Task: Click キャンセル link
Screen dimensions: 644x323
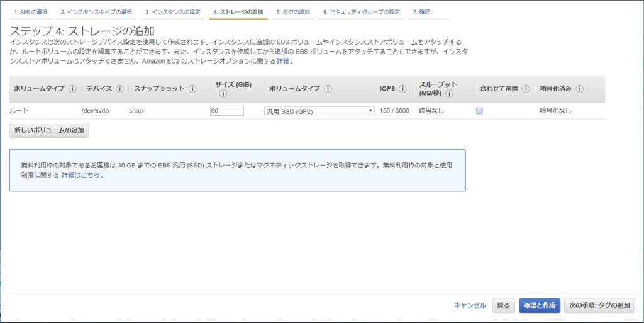Action: [470, 305]
